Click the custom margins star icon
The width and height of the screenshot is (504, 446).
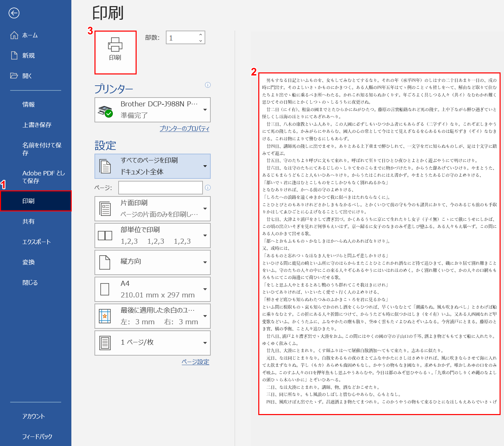(x=105, y=316)
